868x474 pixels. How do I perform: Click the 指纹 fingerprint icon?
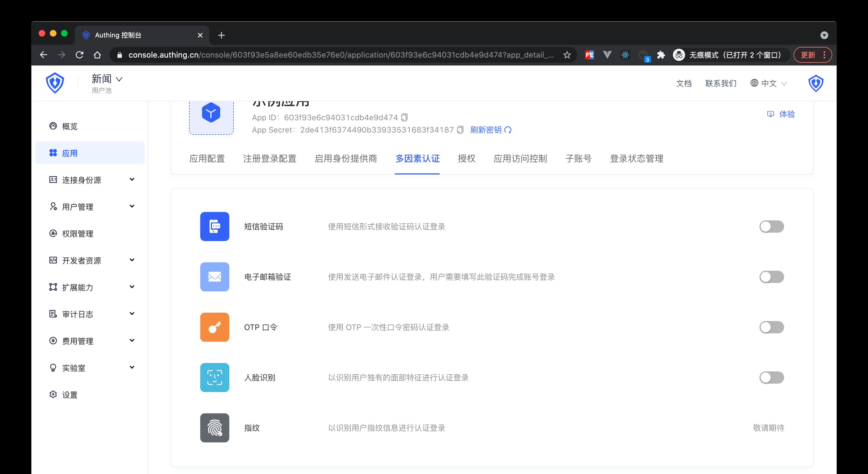point(215,428)
